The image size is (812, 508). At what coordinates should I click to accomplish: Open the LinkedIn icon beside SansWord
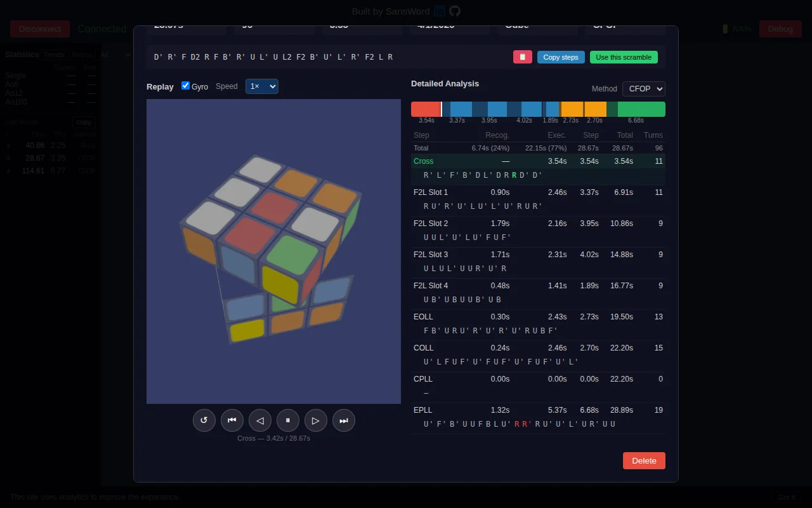(440, 11)
